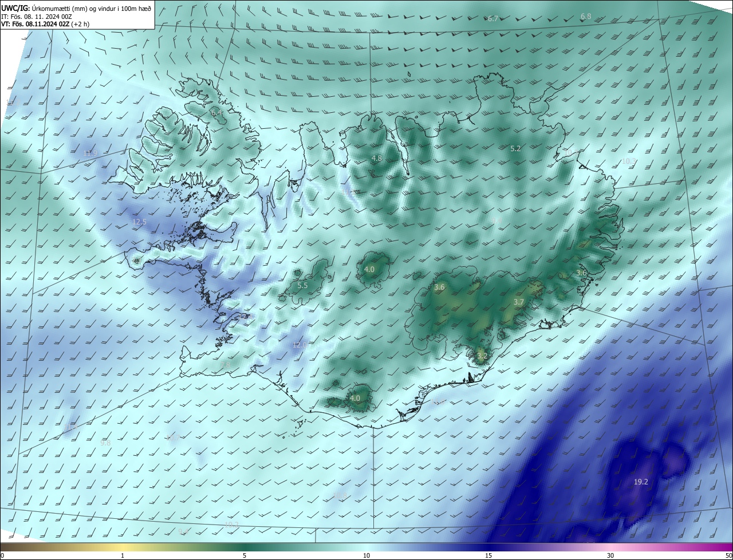Click the 19.2 value in the dark blue area
The image size is (733, 560).
pos(641,482)
